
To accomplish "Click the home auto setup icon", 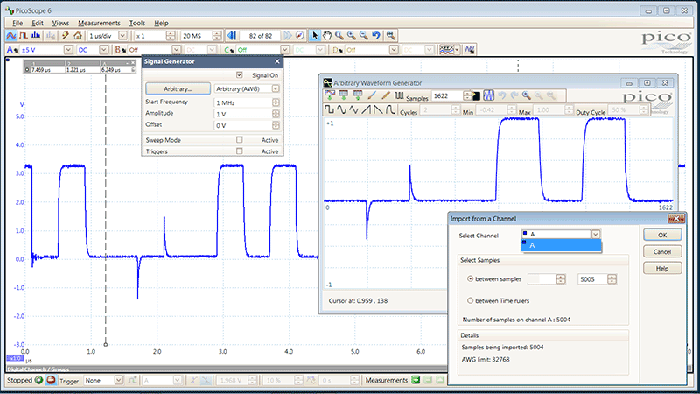I will coord(78,35).
